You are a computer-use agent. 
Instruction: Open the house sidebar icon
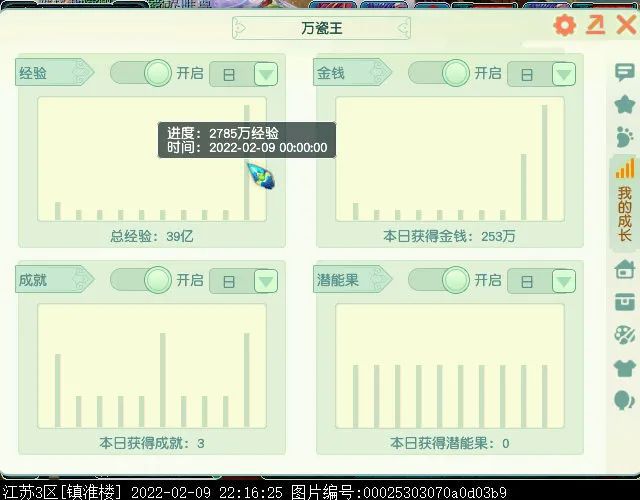coord(624,269)
